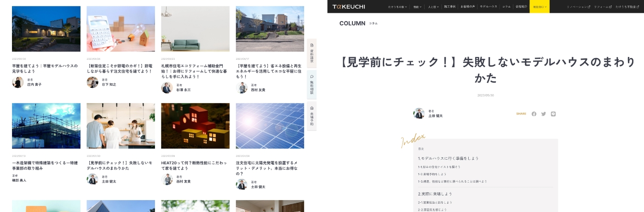Image resolution: width=644 pixels, height=212 pixels.
Task: Open the リノベーション external link
Action: pyautogui.click(x=578, y=7)
